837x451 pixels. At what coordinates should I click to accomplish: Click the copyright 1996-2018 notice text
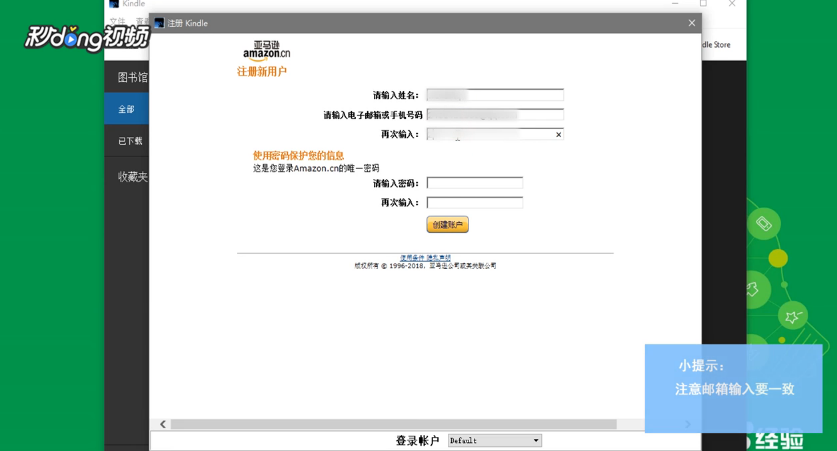tap(425, 266)
